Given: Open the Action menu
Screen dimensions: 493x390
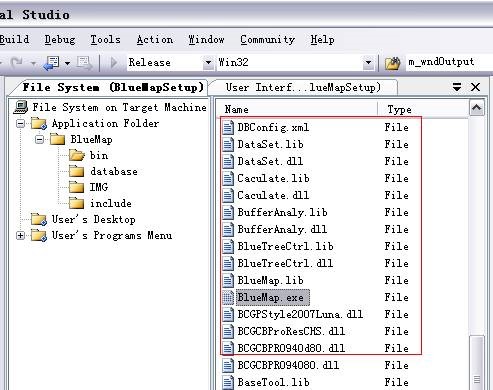Looking at the screenshot, I should pyautogui.click(x=155, y=39).
